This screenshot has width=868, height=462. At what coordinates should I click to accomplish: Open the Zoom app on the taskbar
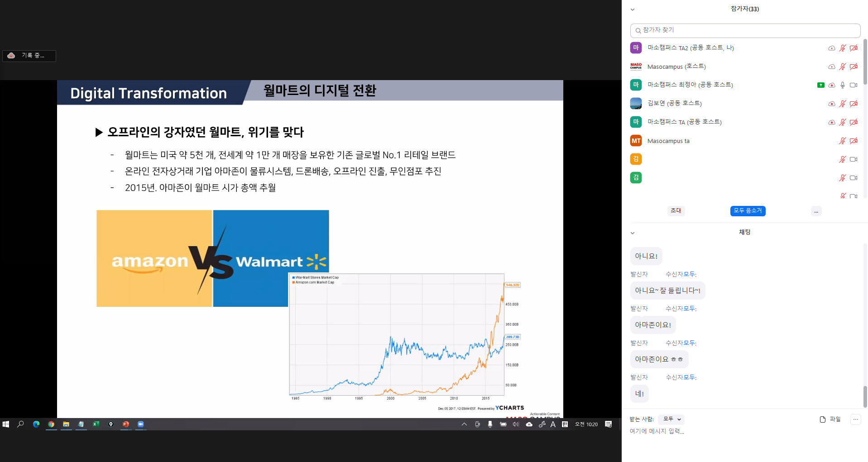pyautogui.click(x=141, y=424)
